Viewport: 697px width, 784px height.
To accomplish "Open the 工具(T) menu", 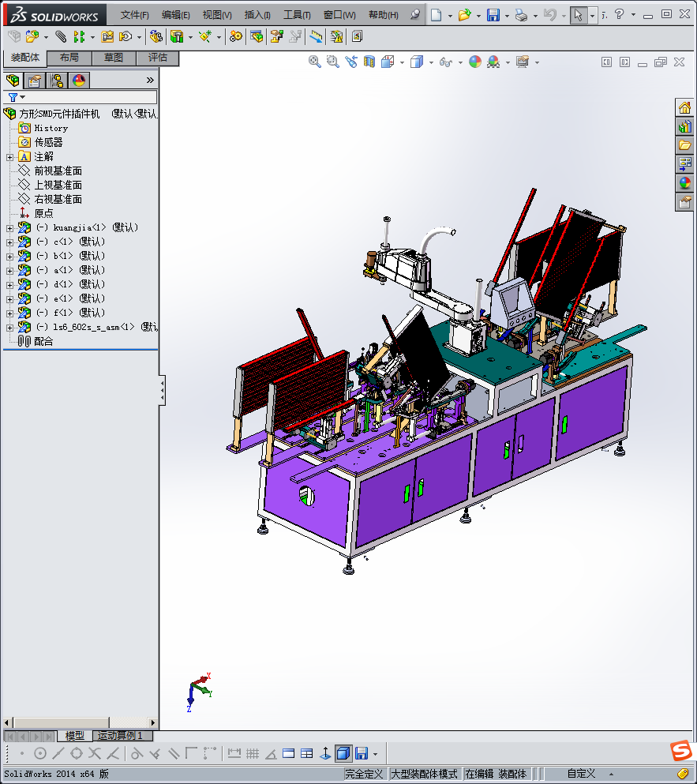I will tap(297, 15).
